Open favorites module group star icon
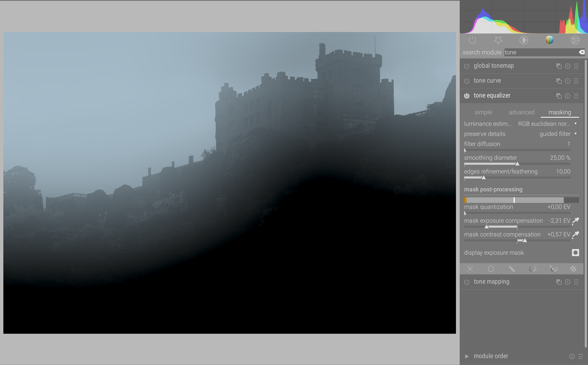 pyautogui.click(x=498, y=40)
